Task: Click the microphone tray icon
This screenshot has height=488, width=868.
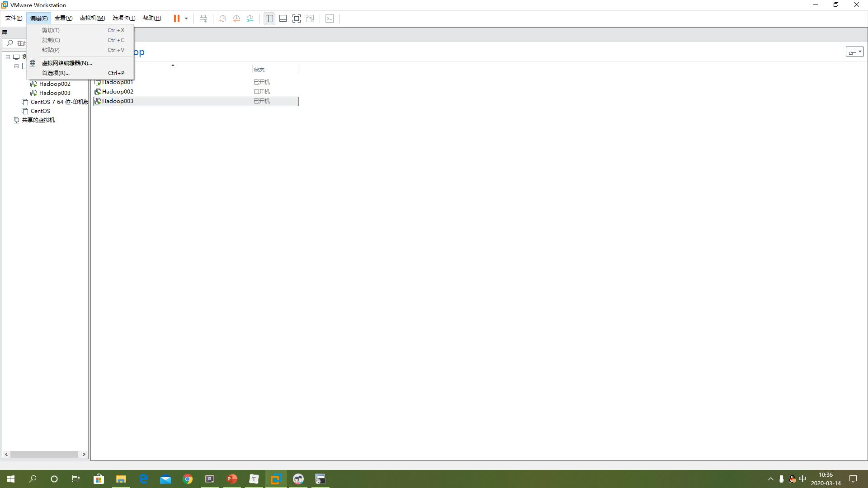Action: (781, 479)
